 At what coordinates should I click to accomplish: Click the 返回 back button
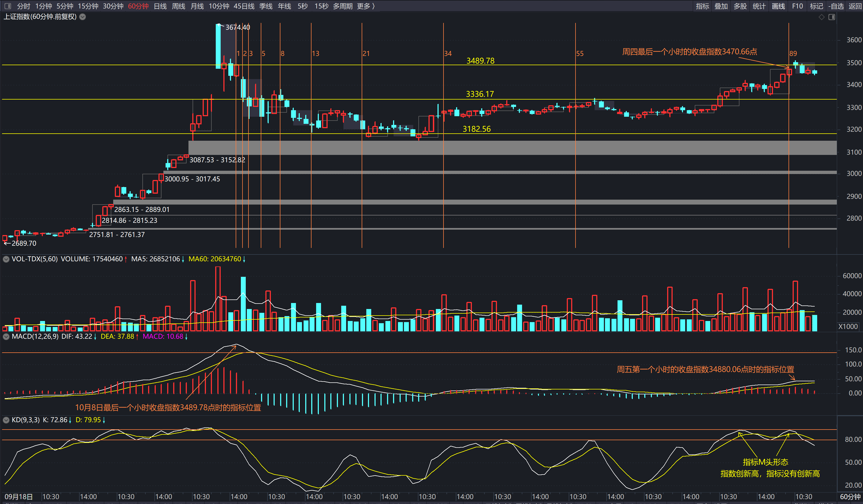pos(855,6)
